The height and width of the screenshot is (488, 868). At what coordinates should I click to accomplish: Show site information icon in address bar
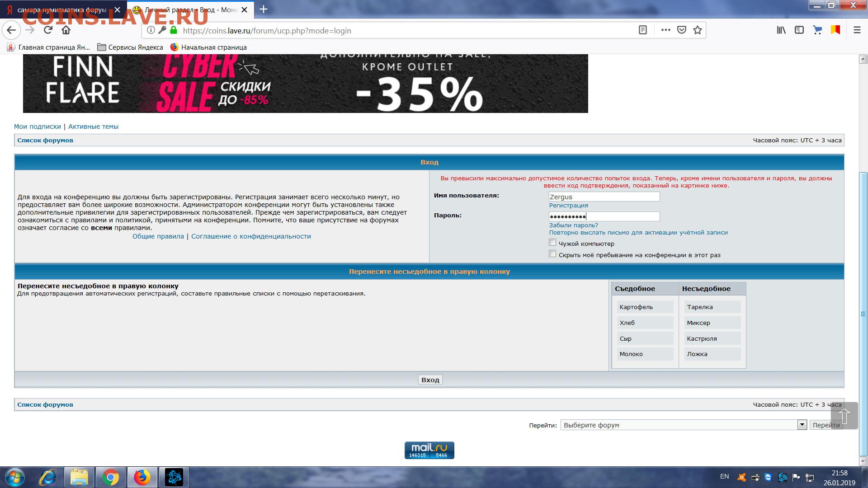151,30
